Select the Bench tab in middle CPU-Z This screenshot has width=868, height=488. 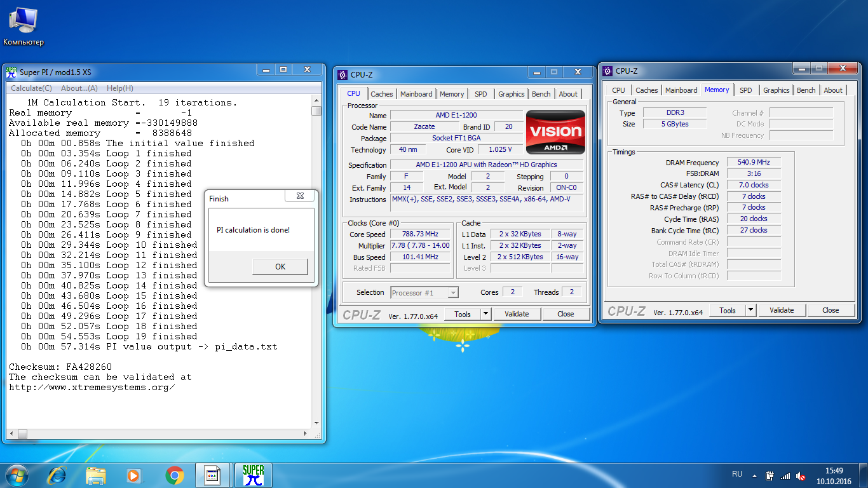[x=541, y=94]
